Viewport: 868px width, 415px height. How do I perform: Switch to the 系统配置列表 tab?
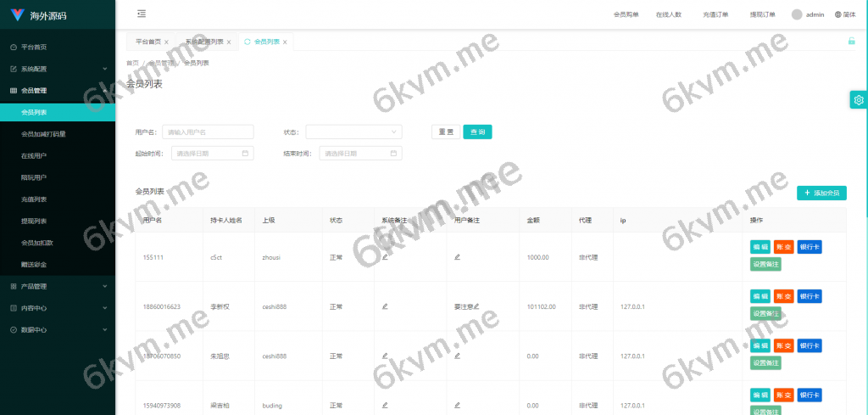[x=204, y=42]
